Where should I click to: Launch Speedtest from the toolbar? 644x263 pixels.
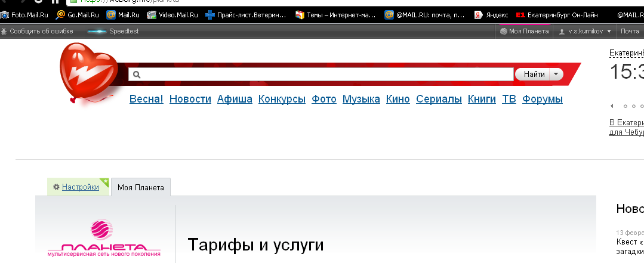(x=113, y=31)
